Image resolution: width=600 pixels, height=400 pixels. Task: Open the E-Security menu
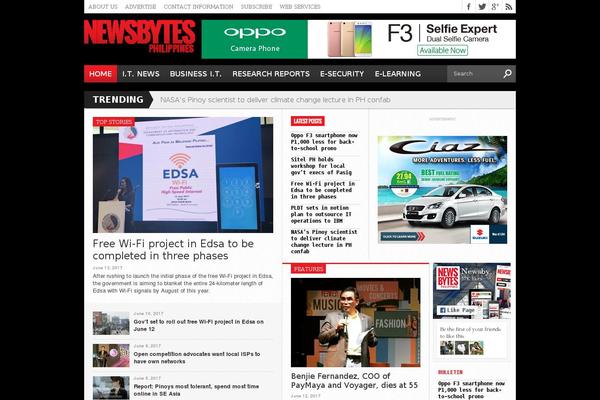tap(342, 73)
